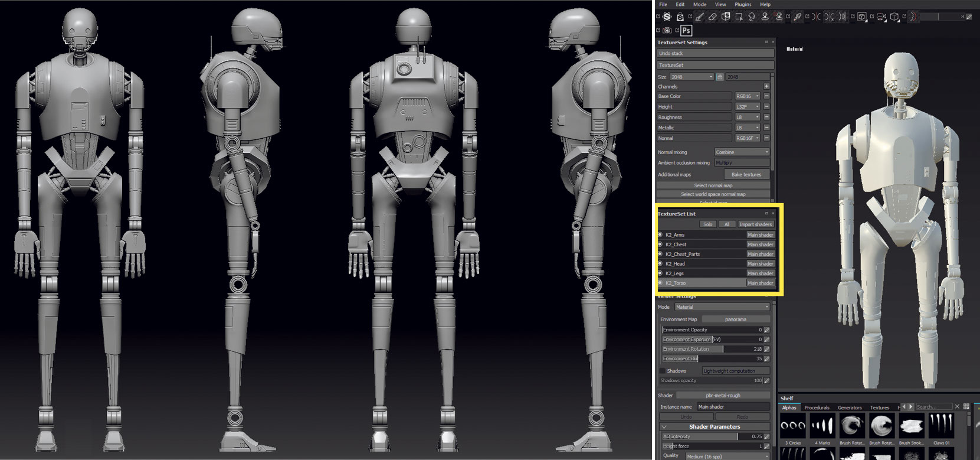Remove the Roughness channel
The image size is (980, 460).
tap(766, 117)
